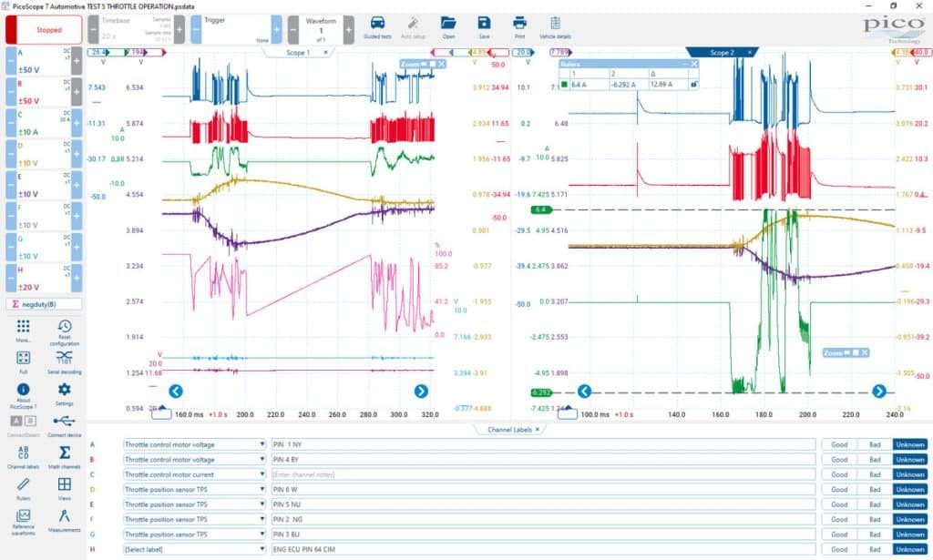The height and width of the screenshot is (560, 933).
Task: Mark channel A as Good
Action: point(839,444)
